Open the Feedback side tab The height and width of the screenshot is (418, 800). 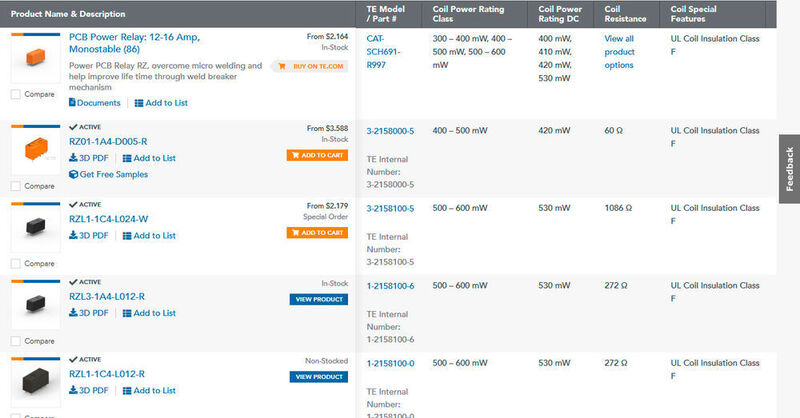point(789,169)
